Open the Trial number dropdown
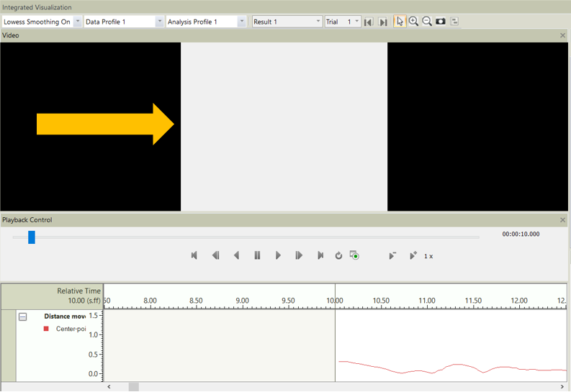571x392 pixels. 356,22
